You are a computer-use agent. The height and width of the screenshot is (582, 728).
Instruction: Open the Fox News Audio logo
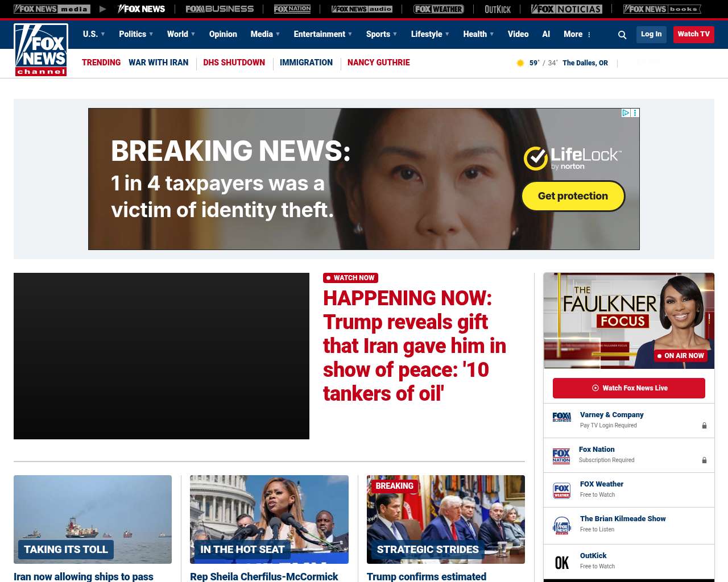pyautogui.click(x=362, y=9)
